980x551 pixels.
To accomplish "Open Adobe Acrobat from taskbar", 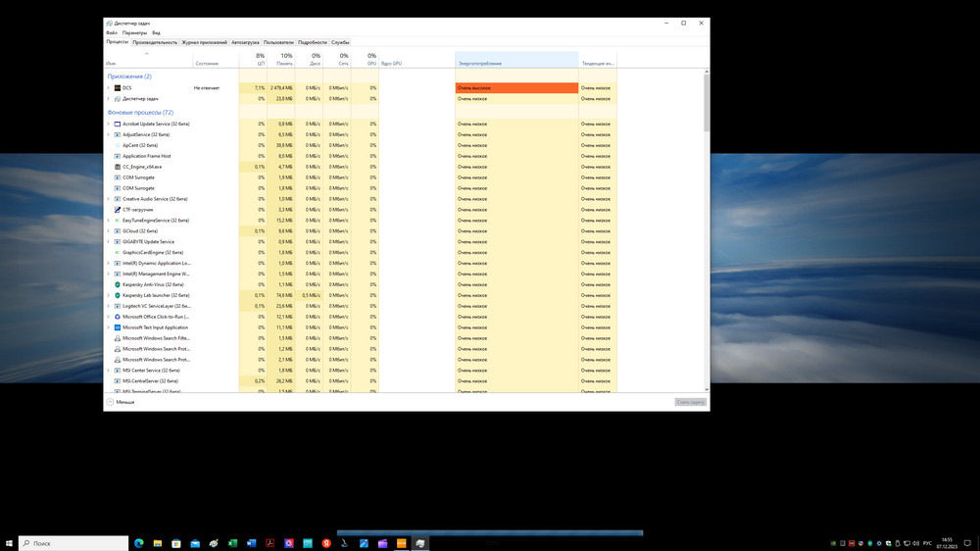I will point(270,543).
